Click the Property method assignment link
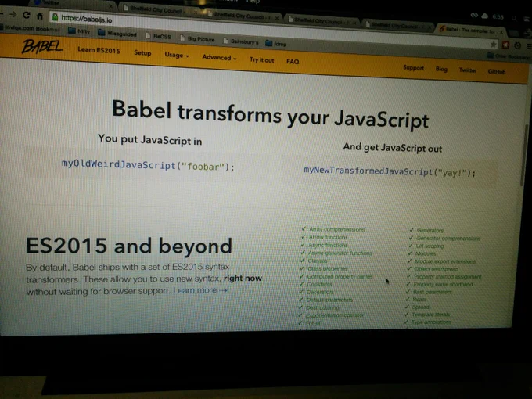The height and width of the screenshot is (399, 532). pos(448,277)
